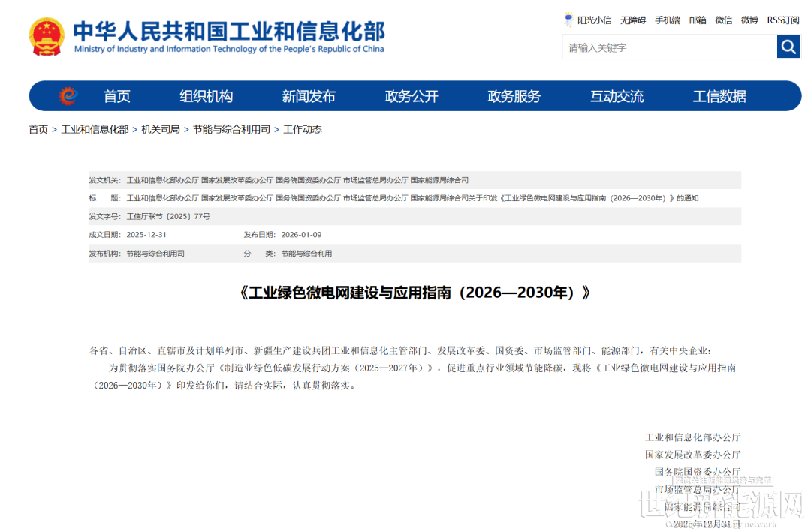Screen dimensions: 811x532
Task: Switch to 手机端 mobile version link
Action: 667,20
